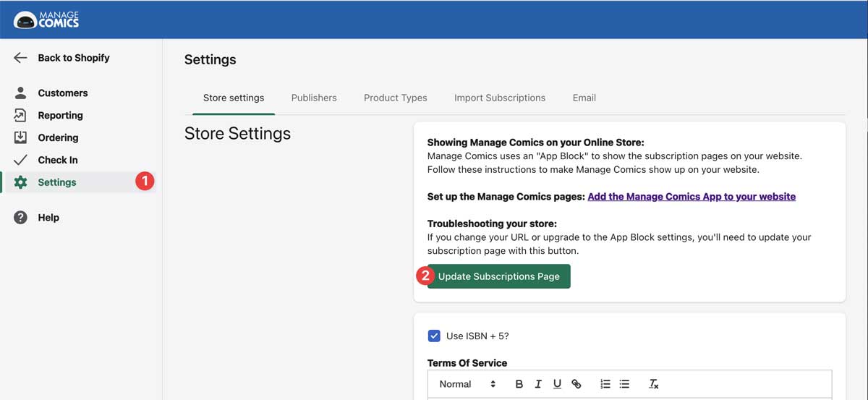
Task: Open the Check In page
Action: (x=57, y=160)
